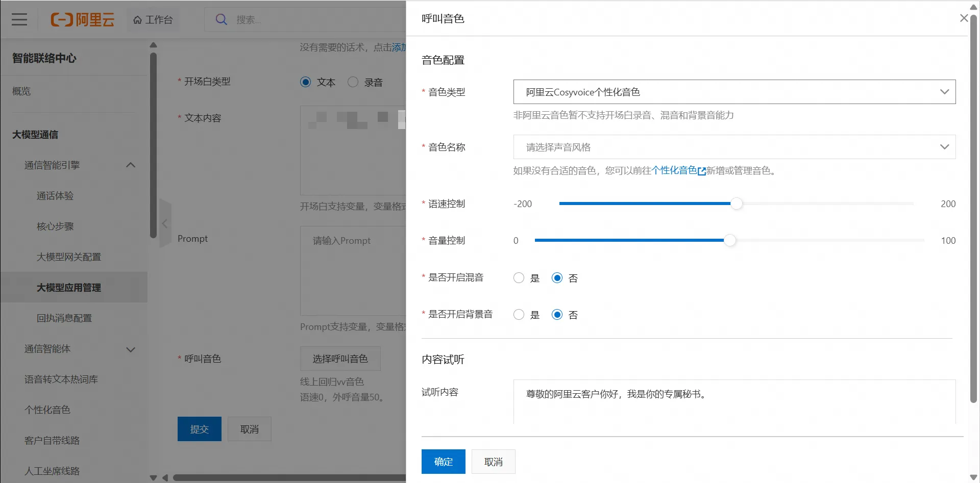Click the sidebar scroll-down arrow
This screenshot has width=980, height=483.
(153, 478)
